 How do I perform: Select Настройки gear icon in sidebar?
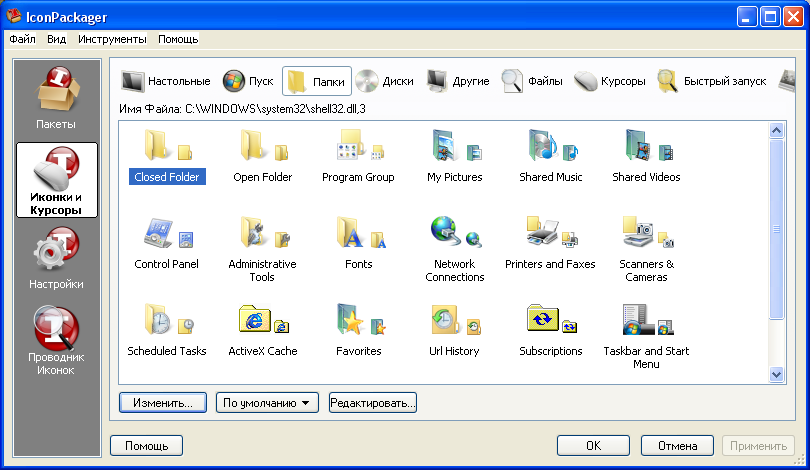coord(56,257)
